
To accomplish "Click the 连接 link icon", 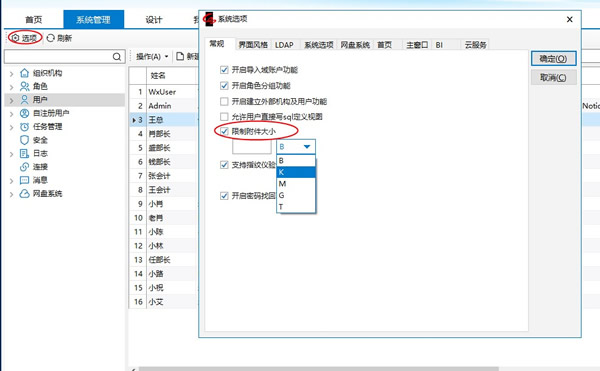I will click(24, 167).
